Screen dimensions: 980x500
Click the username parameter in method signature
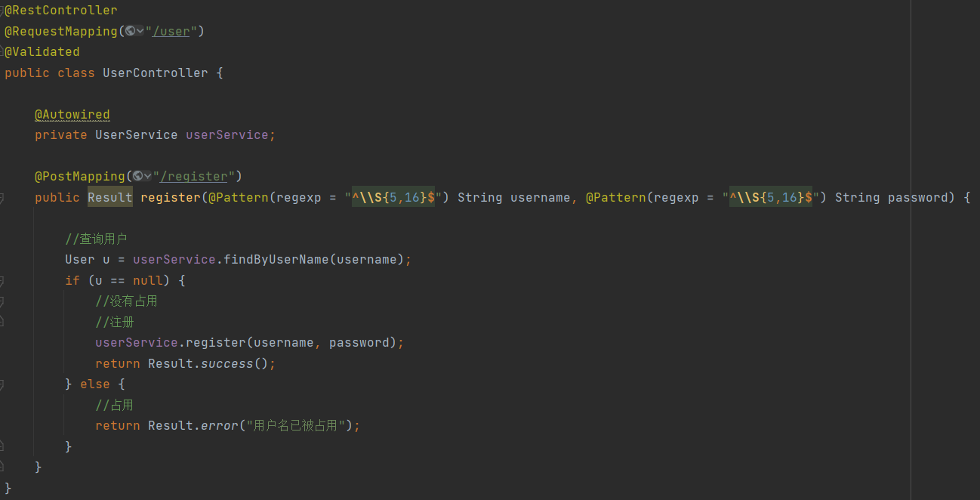point(541,198)
